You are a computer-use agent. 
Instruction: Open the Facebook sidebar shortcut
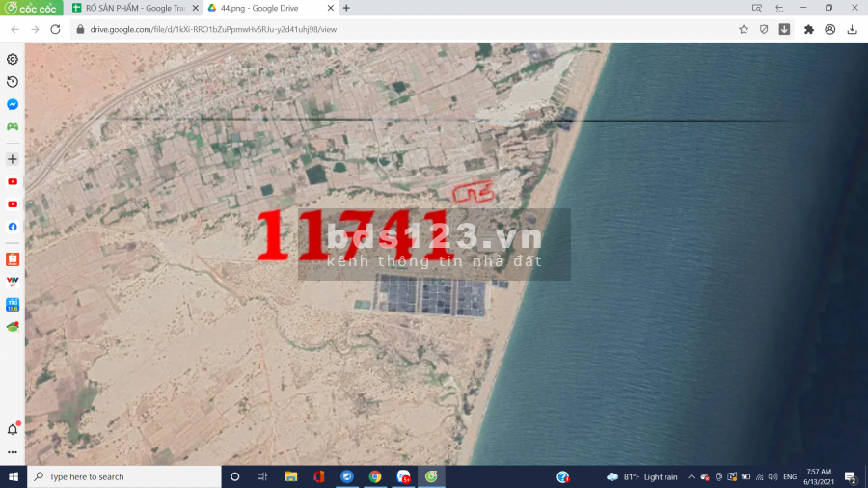tap(13, 227)
